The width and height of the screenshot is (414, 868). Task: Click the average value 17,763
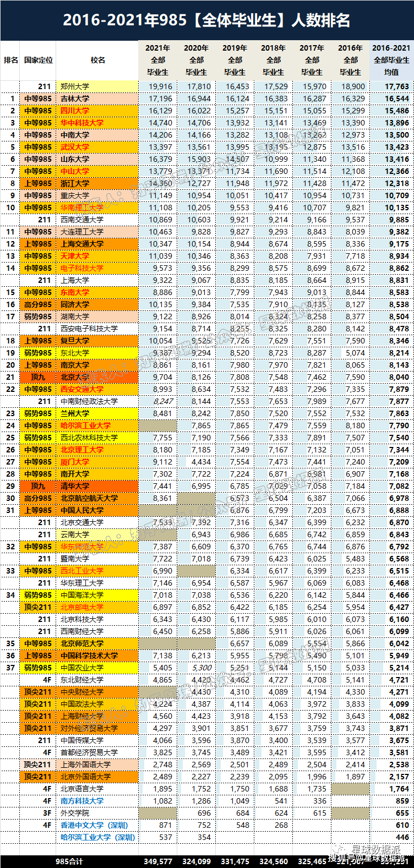pyautogui.click(x=397, y=86)
